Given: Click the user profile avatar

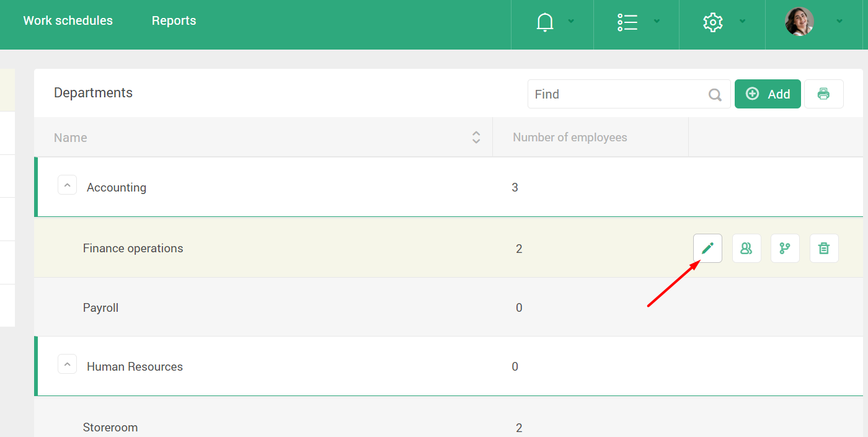Looking at the screenshot, I should point(799,22).
